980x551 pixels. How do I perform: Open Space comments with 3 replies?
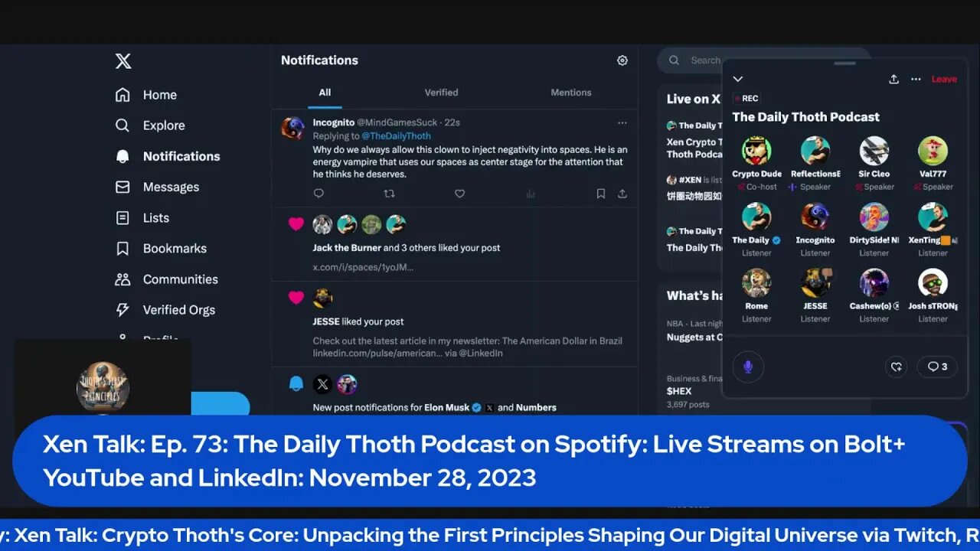(937, 367)
